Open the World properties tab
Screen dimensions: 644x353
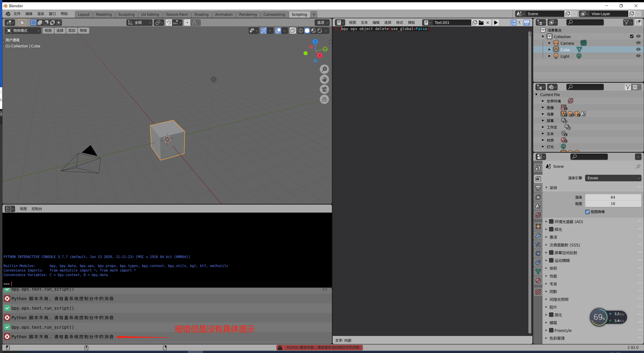pos(538,215)
